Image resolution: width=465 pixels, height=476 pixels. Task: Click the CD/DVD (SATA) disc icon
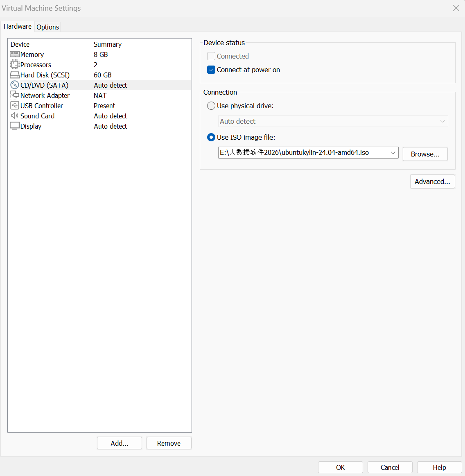[x=15, y=85]
